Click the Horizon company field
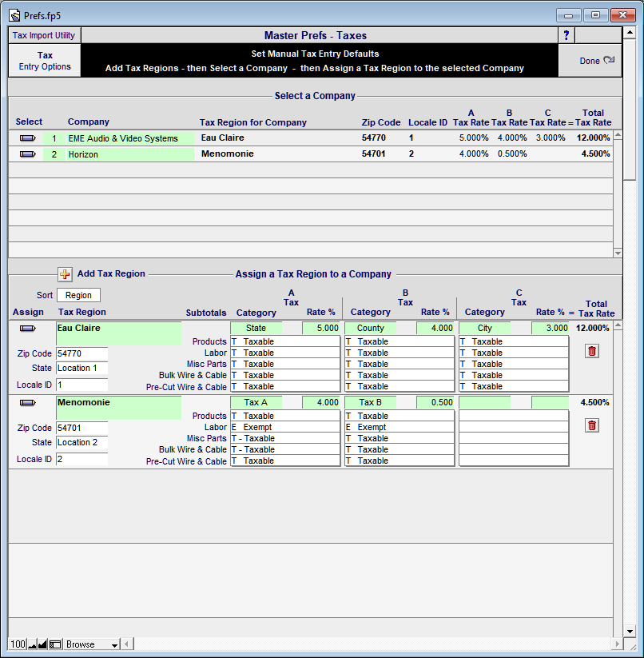 [130, 154]
